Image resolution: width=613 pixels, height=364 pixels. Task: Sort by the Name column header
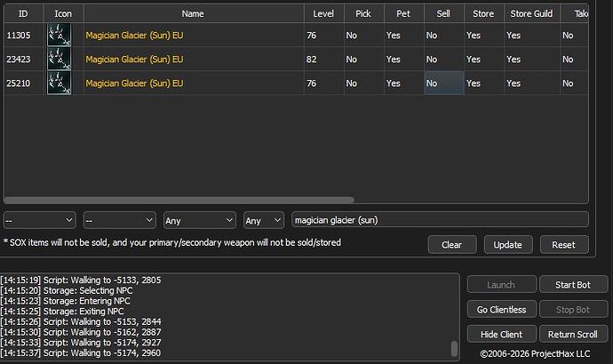194,13
